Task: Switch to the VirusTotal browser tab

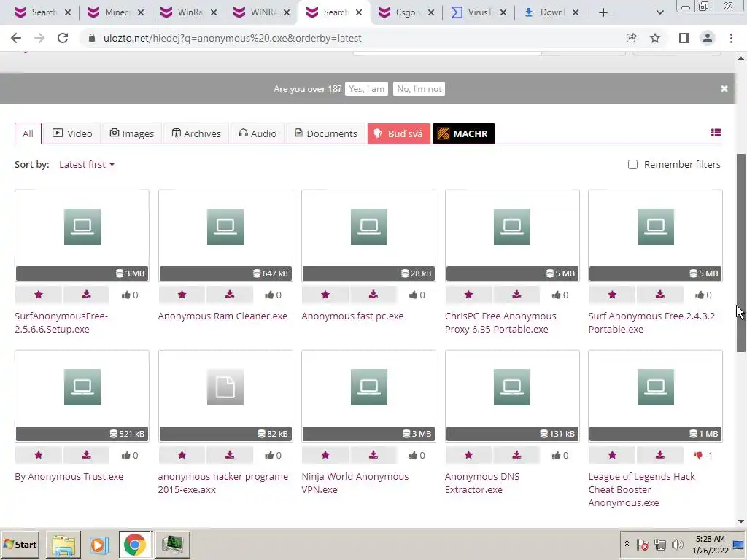Action: 478,12
